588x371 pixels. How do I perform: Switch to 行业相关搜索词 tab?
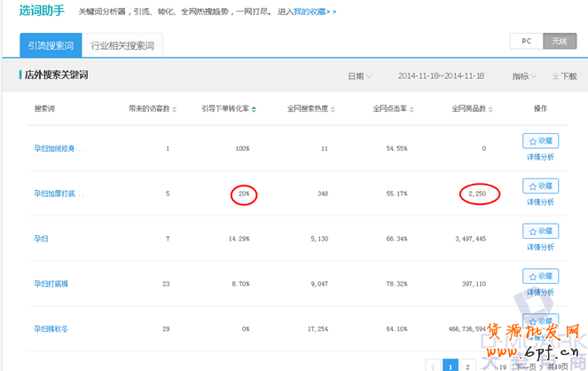coord(122,44)
